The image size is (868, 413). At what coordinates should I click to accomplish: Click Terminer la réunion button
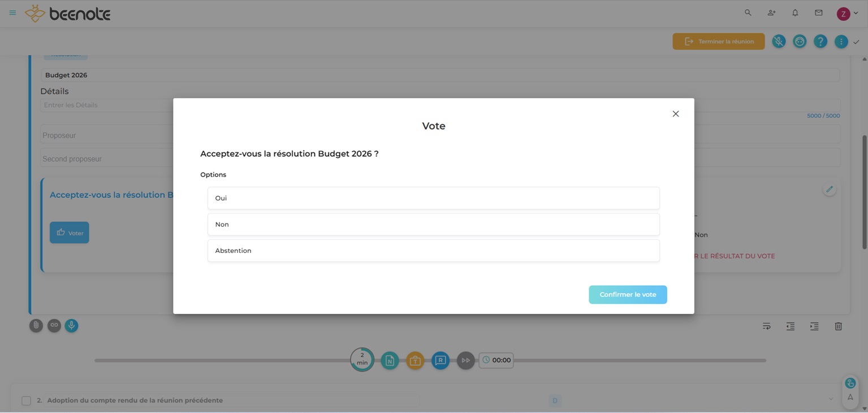click(718, 41)
